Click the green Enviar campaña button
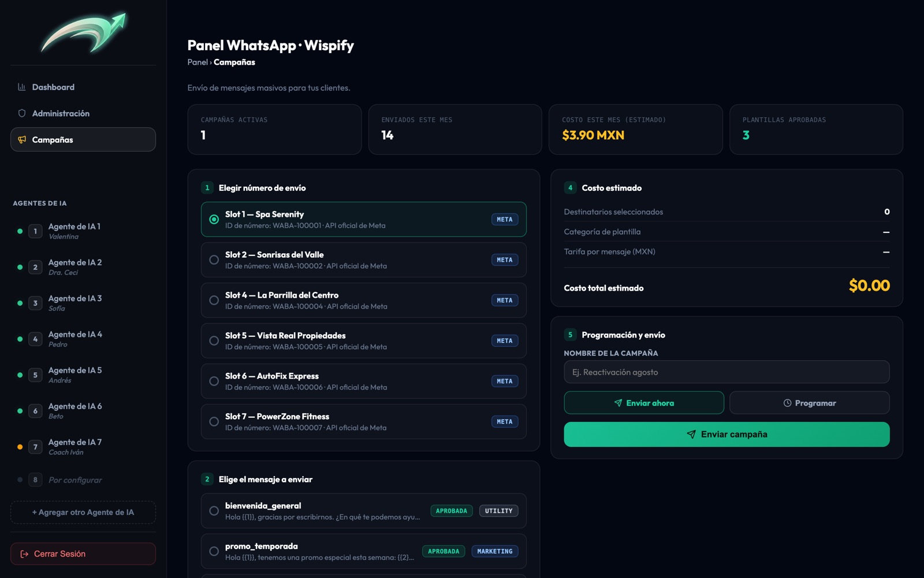924x578 pixels. pos(726,434)
